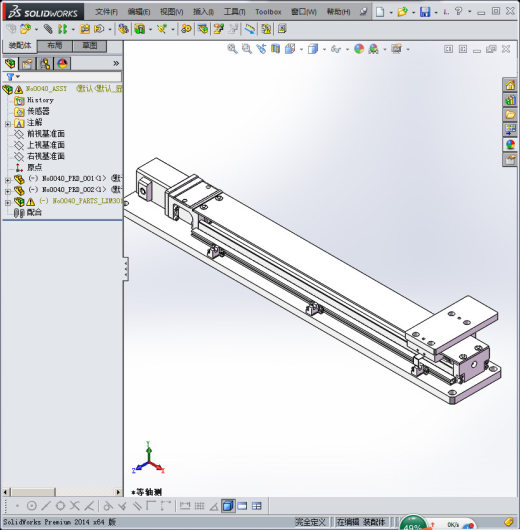Screen dimensions: 520x530
Task: Open the filter dropdown arrow in tree
Action: click(x=18, y=76)
